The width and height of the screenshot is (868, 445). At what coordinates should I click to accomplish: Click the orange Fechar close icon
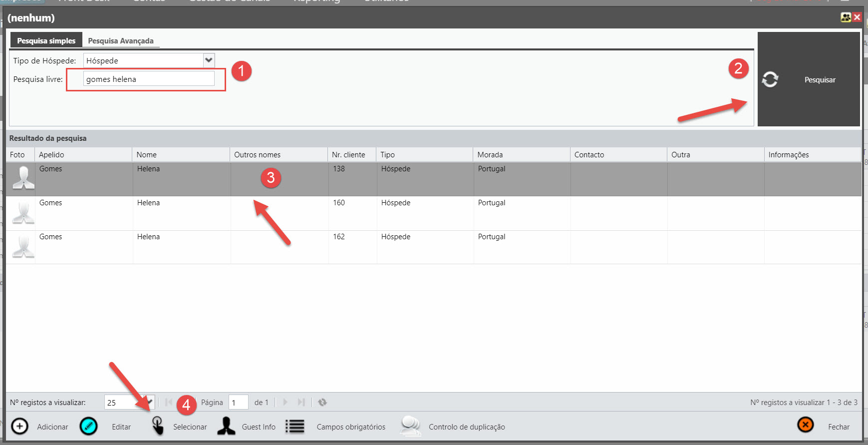[x=805, y=425]
